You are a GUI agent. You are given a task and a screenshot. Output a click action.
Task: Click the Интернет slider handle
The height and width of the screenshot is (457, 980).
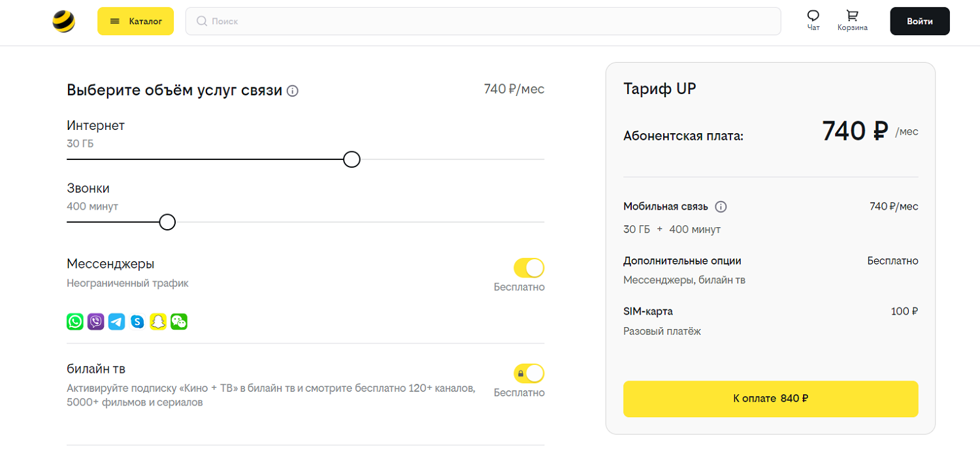click(351, 159)
